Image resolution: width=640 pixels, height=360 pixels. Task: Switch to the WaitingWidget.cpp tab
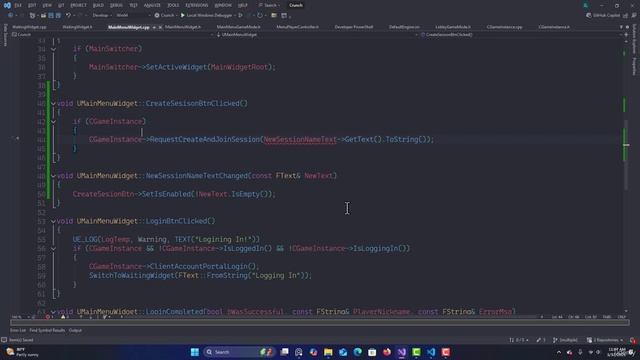coord(29,27)
